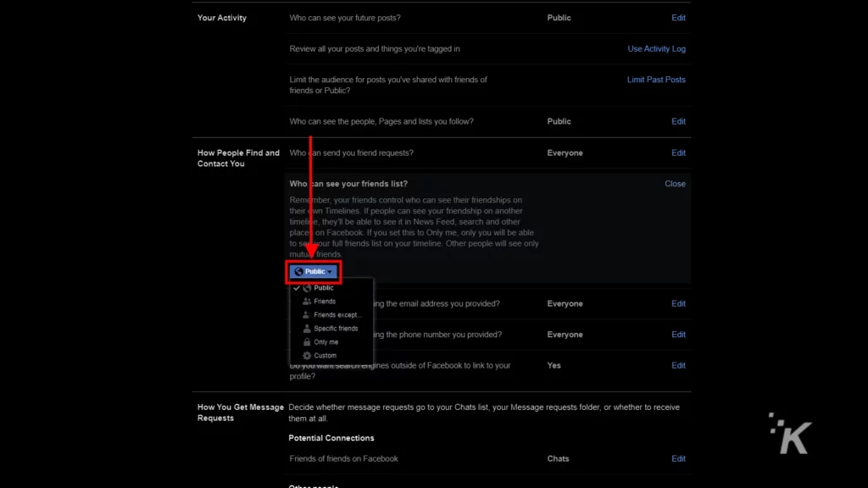Click 'Who can see the people, Pages' text
The image size is (868, 488).
(x=381, y=121)
